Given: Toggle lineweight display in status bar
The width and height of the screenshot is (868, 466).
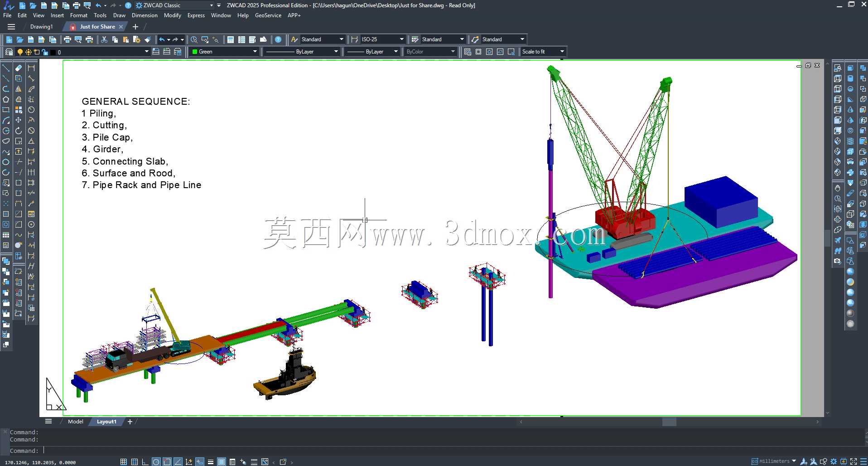Looking at the screenshot, I should pyautogui.click(x=211, y=462).
